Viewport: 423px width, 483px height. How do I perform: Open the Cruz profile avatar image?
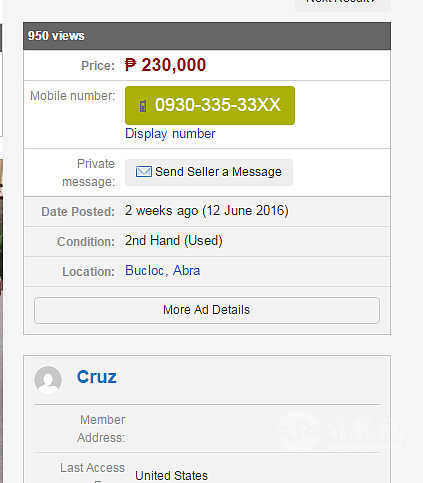[48, 380]
